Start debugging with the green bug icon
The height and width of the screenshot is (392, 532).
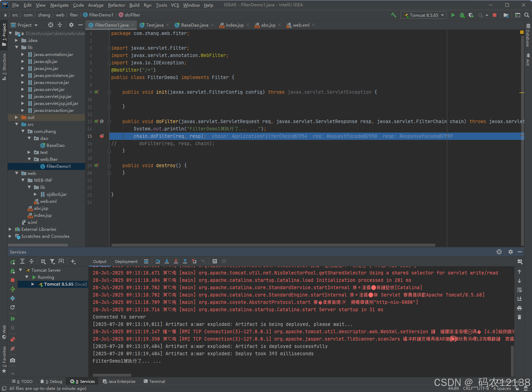click(x=462, y=15)
